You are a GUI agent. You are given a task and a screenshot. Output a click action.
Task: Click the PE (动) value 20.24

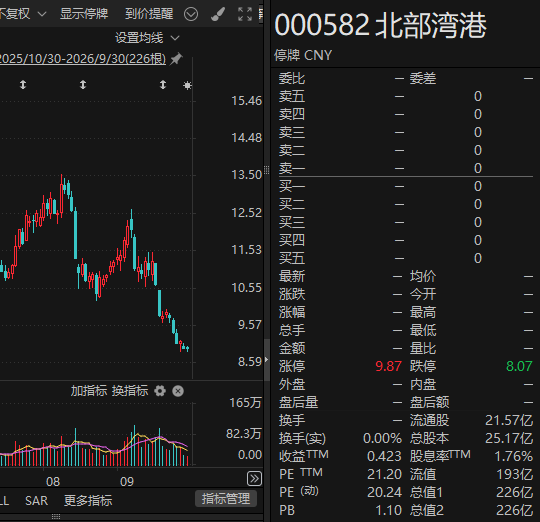pyautogui.click(x=384, y=492)
